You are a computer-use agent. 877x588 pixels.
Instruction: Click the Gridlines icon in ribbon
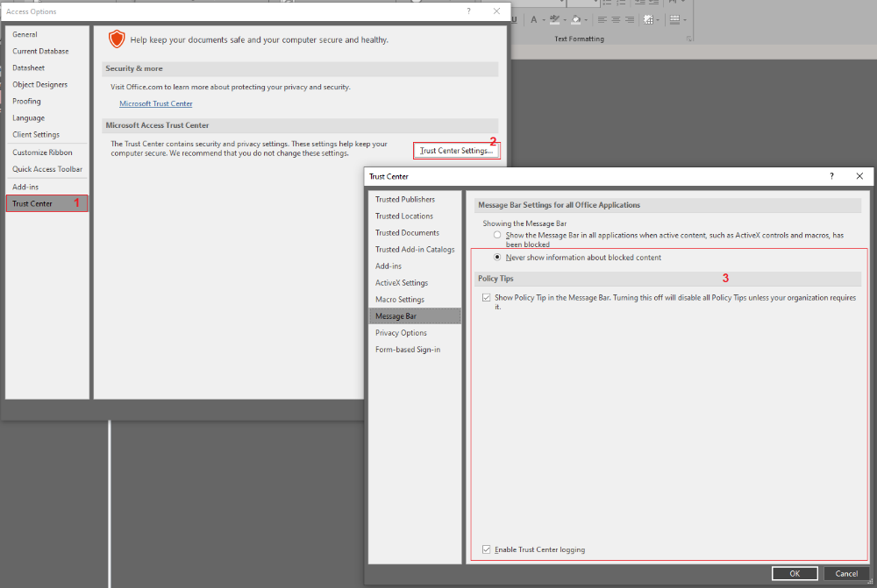pyautogui.click(x=648, y=19)
